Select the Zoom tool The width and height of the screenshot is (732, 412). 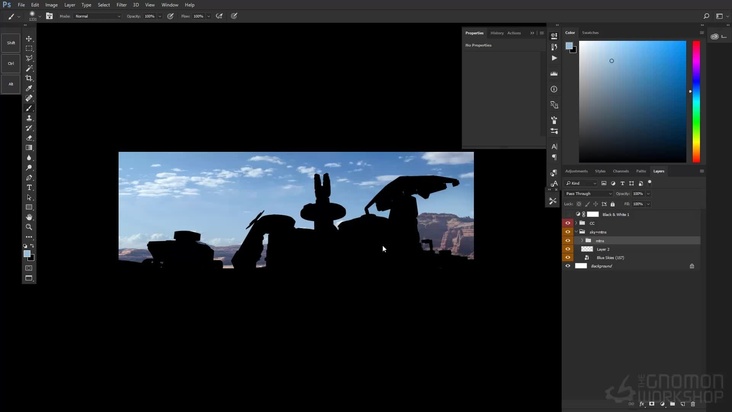pos(29,227)
